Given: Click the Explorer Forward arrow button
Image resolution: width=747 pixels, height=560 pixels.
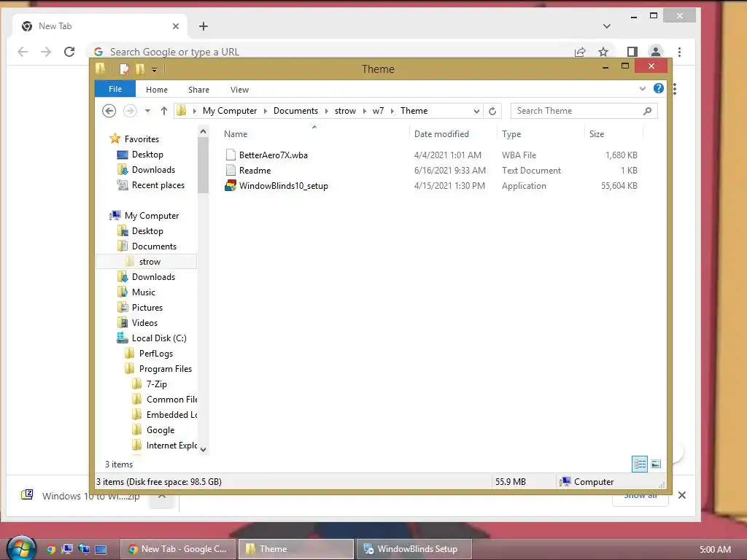Looking at the screenshot, I should coord(130,111).
